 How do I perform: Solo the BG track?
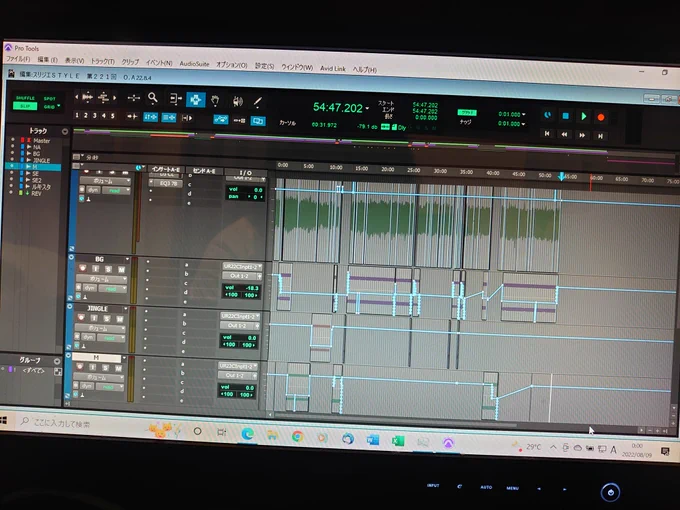coord(108,269)
